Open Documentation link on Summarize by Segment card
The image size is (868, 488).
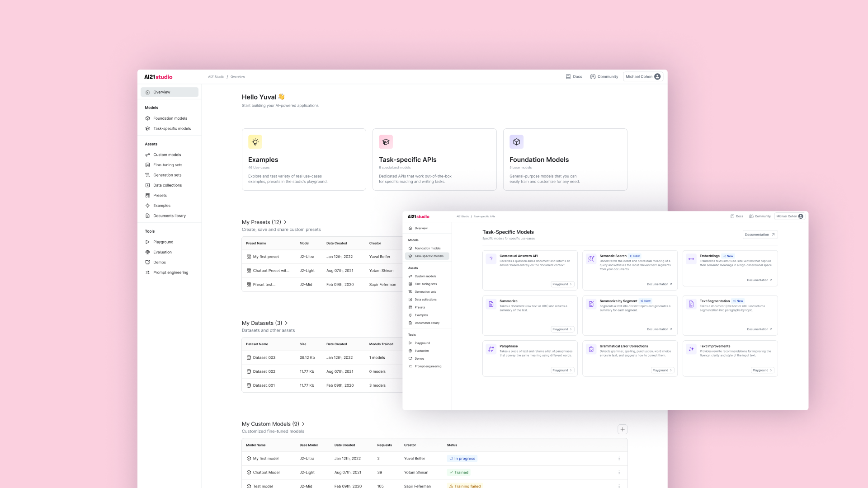[660, 329]
